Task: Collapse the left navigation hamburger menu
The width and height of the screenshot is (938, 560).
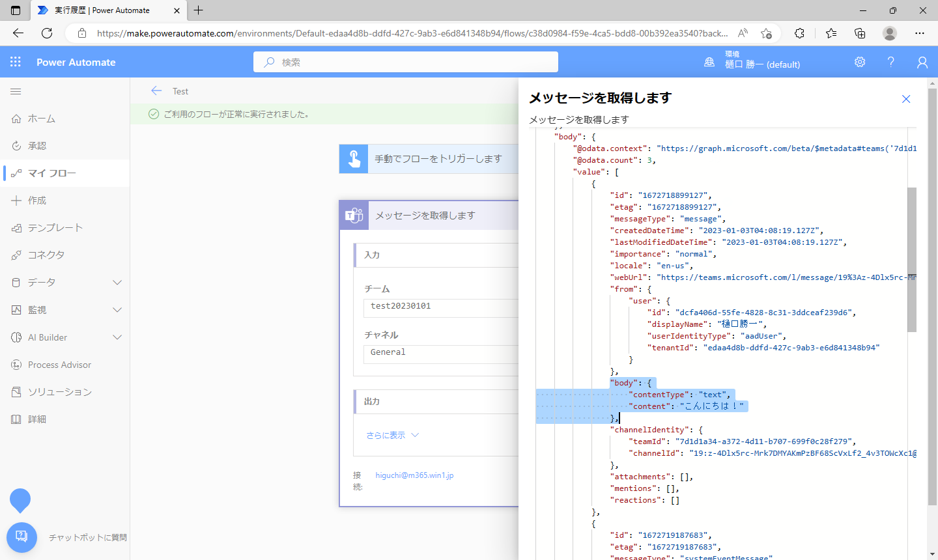Action: pyautogui.click(x=16, y=91)
